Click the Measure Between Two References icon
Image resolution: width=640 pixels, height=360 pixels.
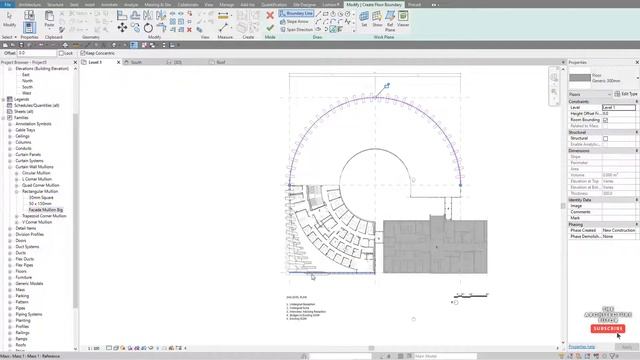[x=223, y=28]
